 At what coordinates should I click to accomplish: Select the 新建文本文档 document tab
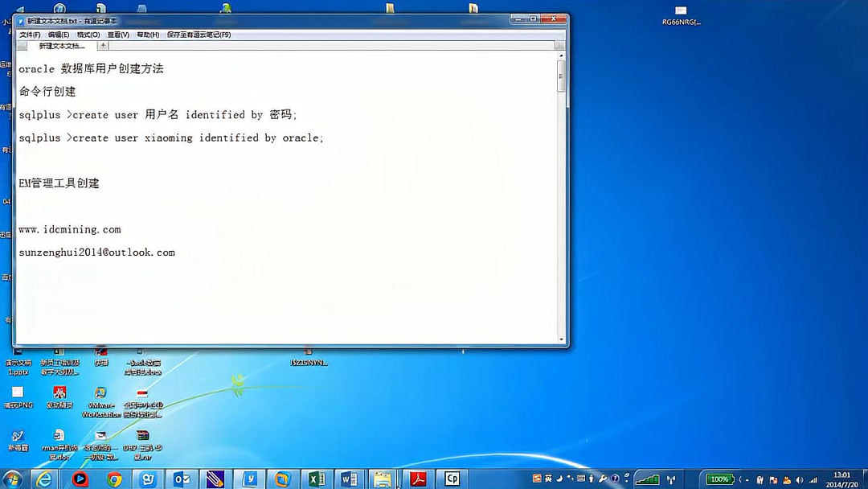point(60,46)
